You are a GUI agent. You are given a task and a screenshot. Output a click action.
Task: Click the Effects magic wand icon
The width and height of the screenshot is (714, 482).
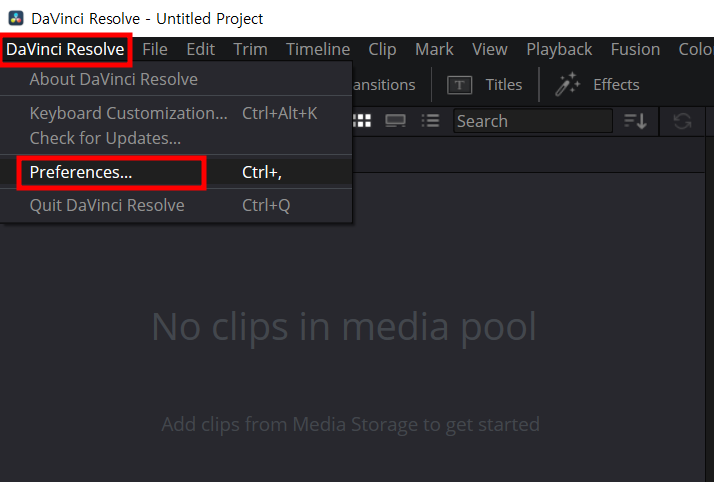click(567, 85)
